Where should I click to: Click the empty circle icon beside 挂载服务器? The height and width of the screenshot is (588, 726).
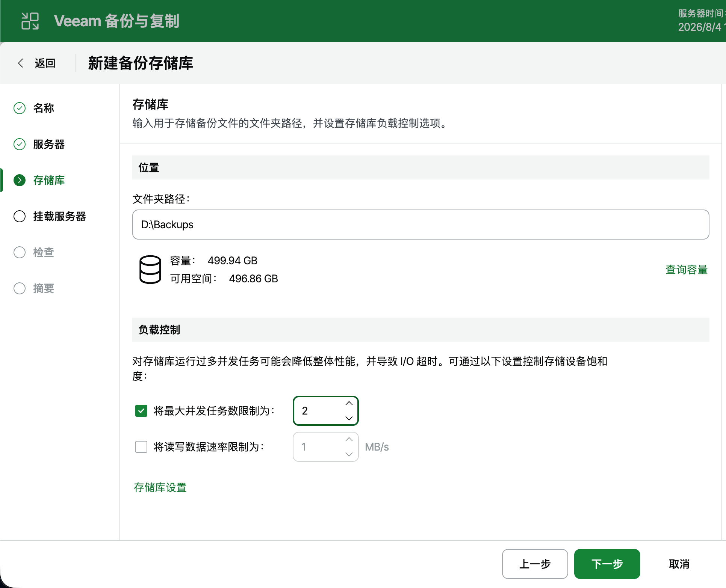(20, 216)
